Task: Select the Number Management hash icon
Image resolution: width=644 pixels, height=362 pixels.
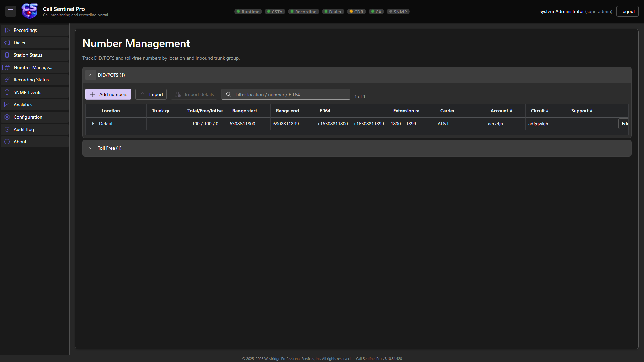Action: [x=7, y=67]
